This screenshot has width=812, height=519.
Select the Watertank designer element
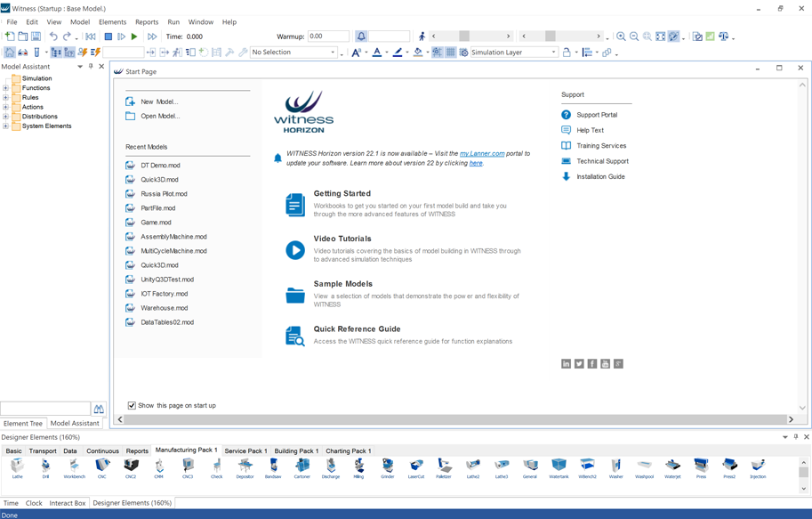pos(559,469)
